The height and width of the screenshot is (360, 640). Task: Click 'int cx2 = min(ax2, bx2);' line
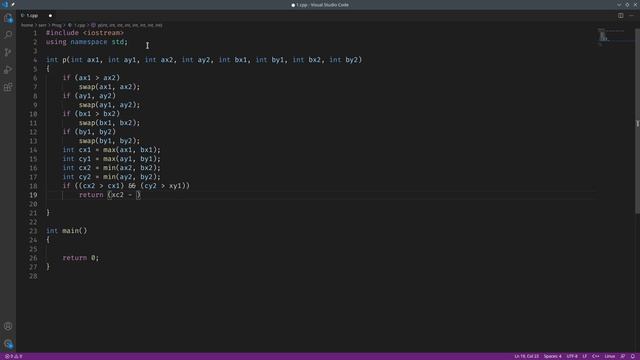[111, 168]
